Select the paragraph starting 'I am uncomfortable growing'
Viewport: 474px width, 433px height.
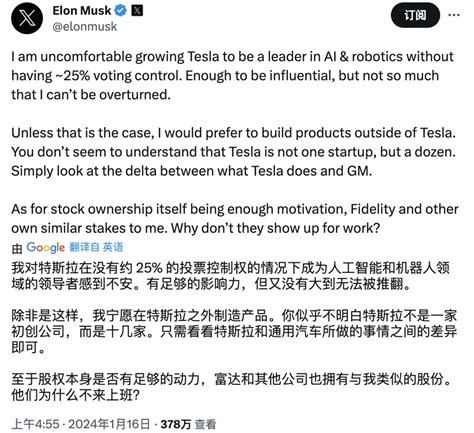[232, 76]
